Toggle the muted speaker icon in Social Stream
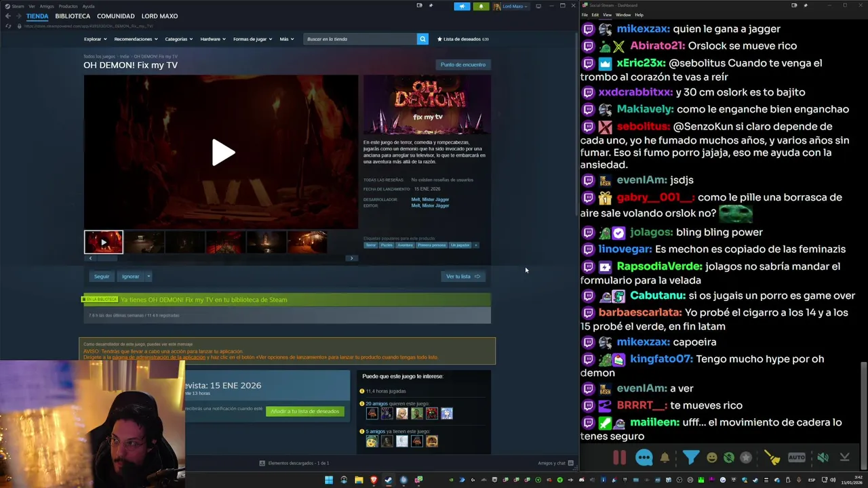Image resolution: width=868 pixels, height=488 pixels. 823,457
